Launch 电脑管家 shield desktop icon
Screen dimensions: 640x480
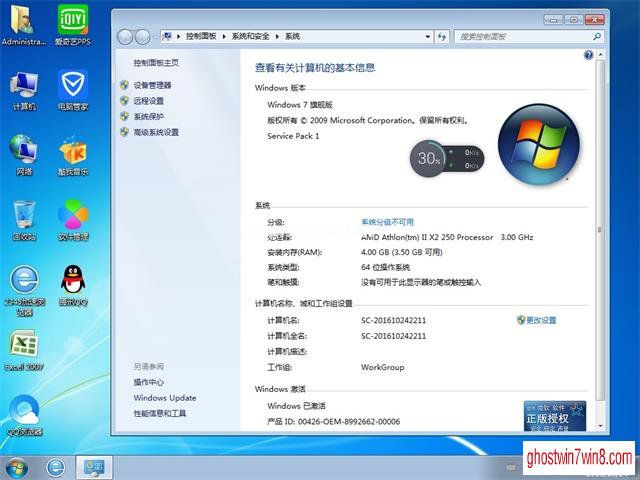pyautogui.click(x=73, y=91)
